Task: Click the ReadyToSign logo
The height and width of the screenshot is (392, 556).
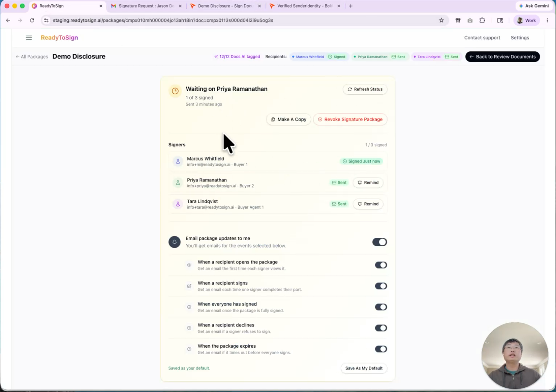Action: tap(60, 38)
